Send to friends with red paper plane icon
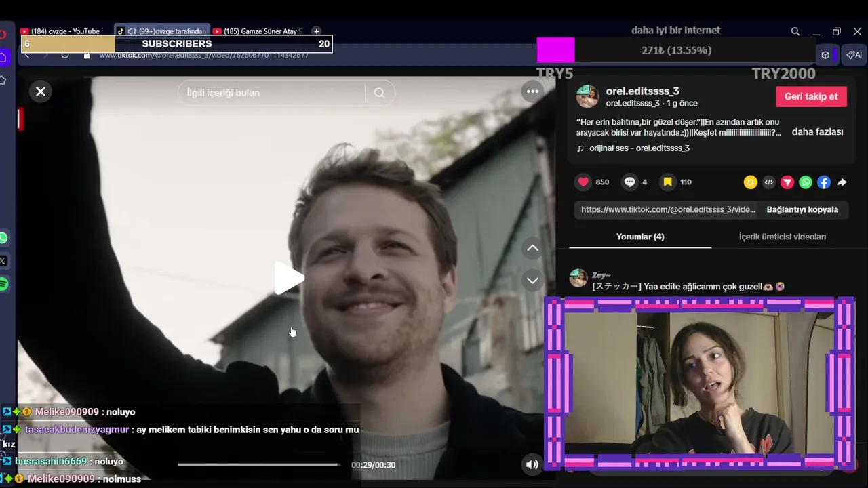Viewport: 868px width, 488px height. tap(787, 182)
